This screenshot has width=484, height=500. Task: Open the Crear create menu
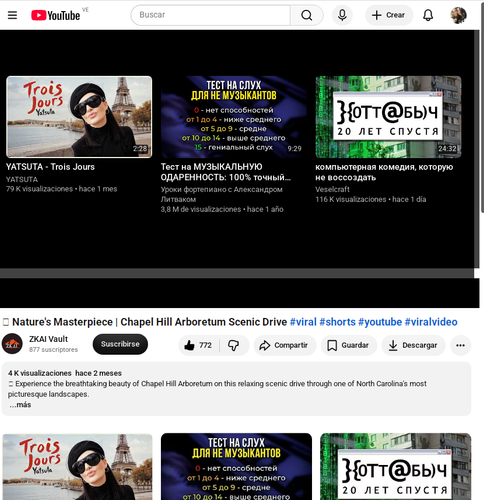click(389, 15)
